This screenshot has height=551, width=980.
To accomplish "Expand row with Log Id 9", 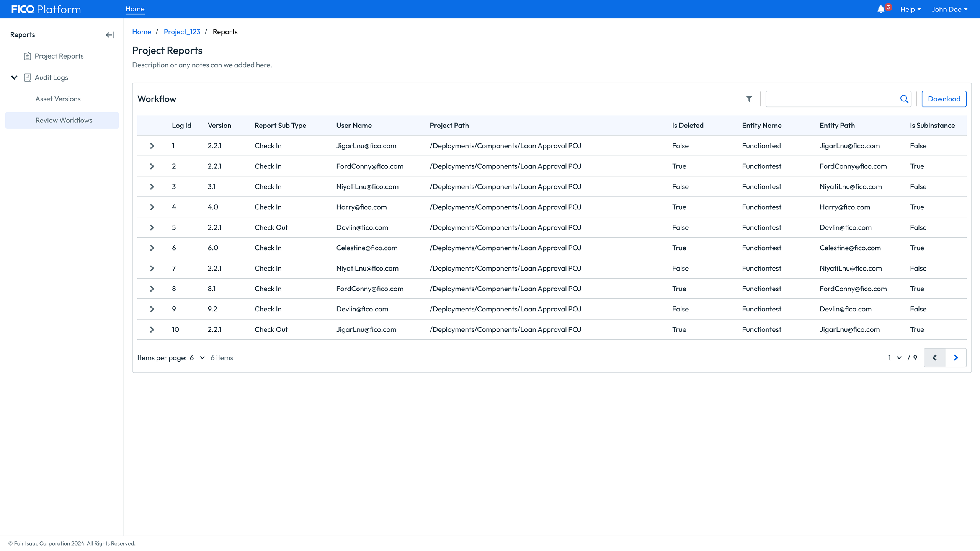I will [152, 309].
